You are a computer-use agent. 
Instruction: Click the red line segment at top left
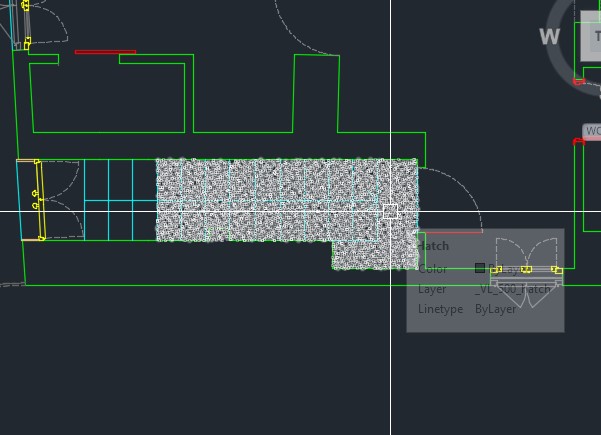click(x=105, y=52)
